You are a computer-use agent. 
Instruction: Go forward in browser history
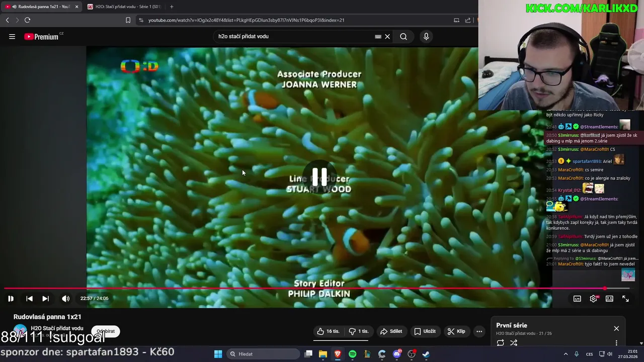tap(17, 20)
